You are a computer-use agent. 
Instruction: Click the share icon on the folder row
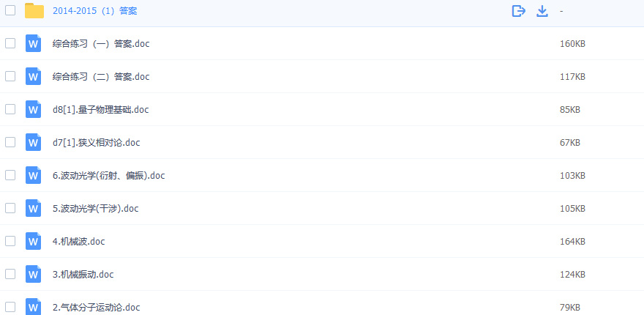coord(519,11)
